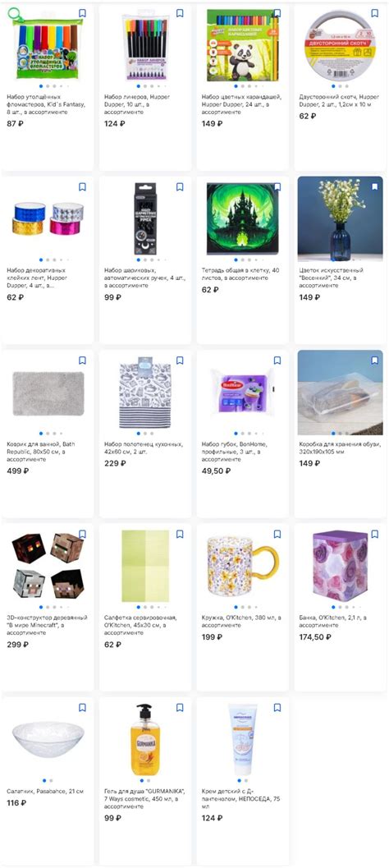Select second carousel dot under shower gel

click(149, 780)
